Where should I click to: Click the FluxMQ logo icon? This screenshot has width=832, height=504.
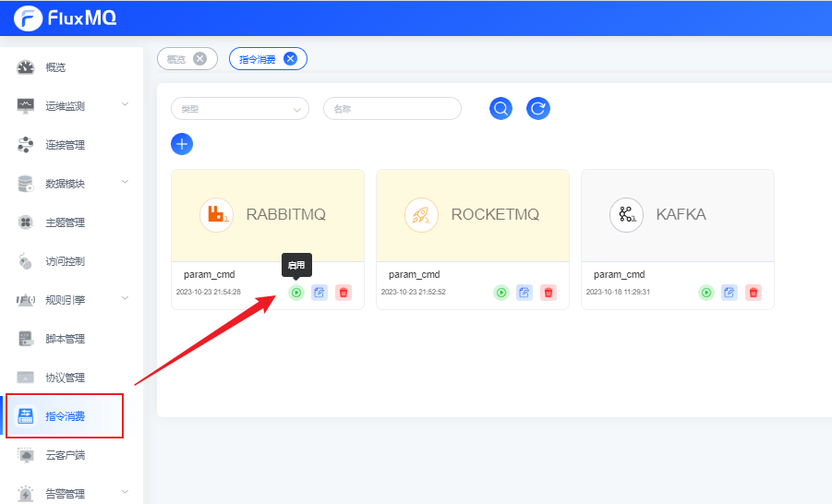[x=28, y=18]
